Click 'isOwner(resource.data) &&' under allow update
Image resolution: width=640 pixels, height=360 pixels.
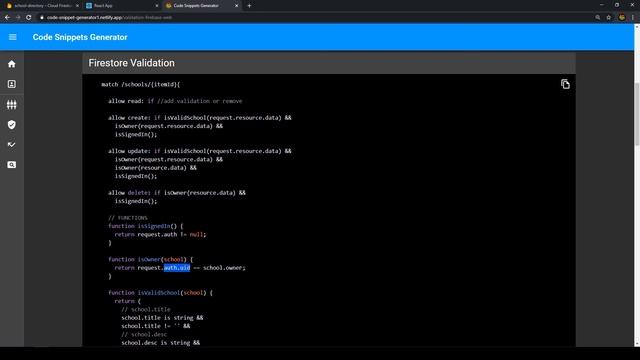[156, 168]
